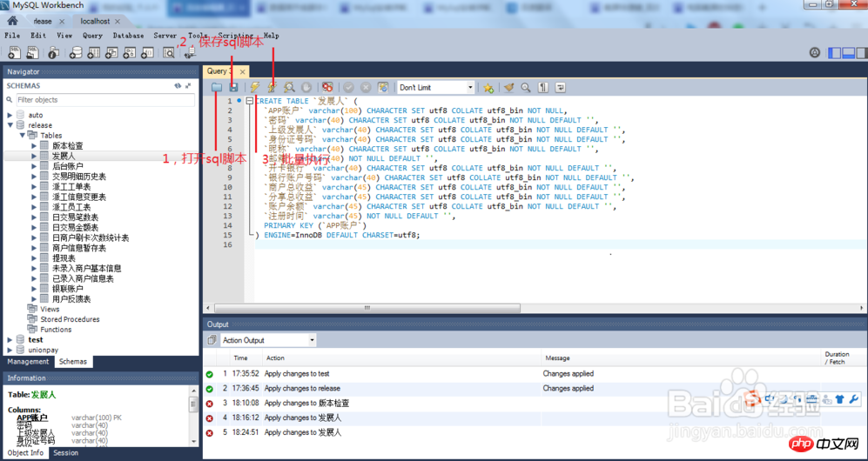Save the SQL script to file
This screenshot has height=461, width=868.
click(x=233, y=87)
